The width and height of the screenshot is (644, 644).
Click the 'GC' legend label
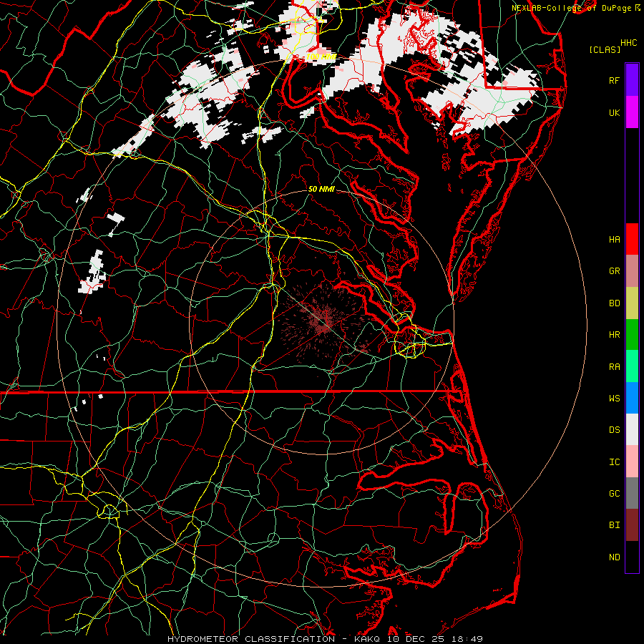click(x=614, y=494)
